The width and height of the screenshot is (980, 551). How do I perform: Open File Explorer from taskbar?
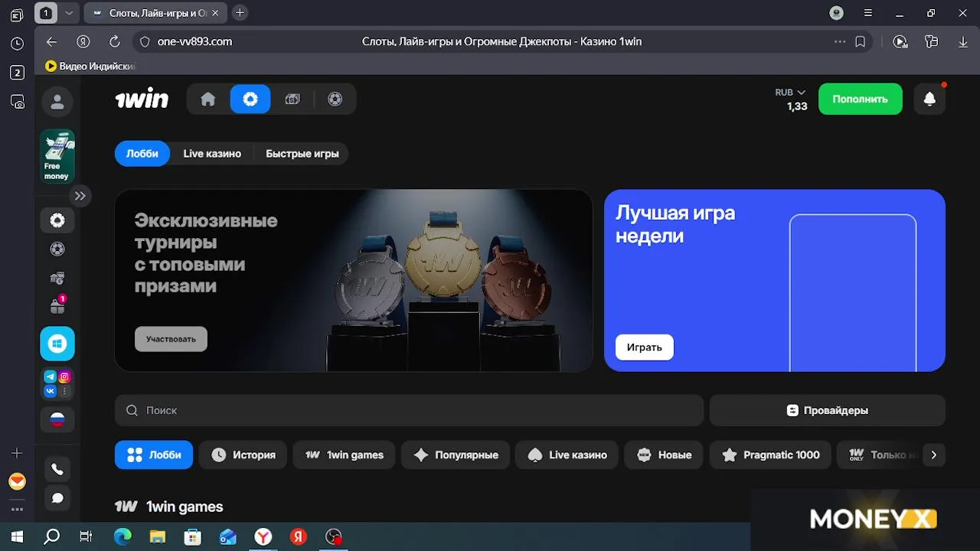157,536
